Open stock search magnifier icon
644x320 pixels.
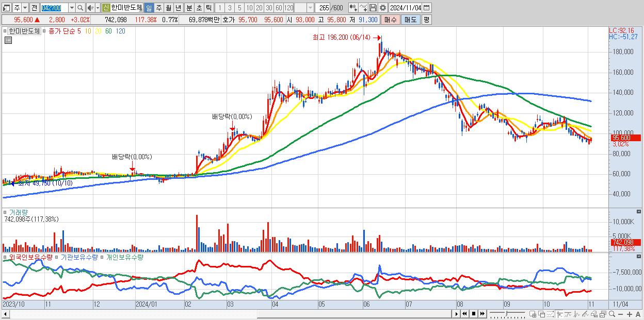(81, 8)
